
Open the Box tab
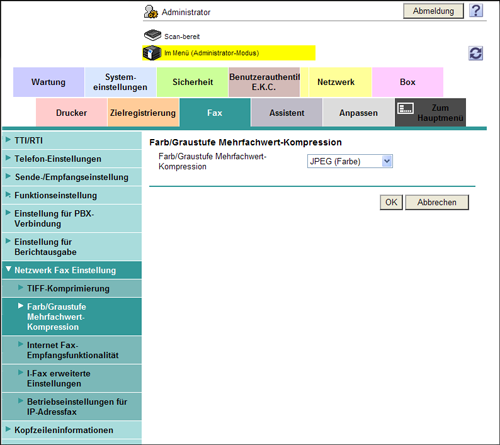tap(408, 82)
